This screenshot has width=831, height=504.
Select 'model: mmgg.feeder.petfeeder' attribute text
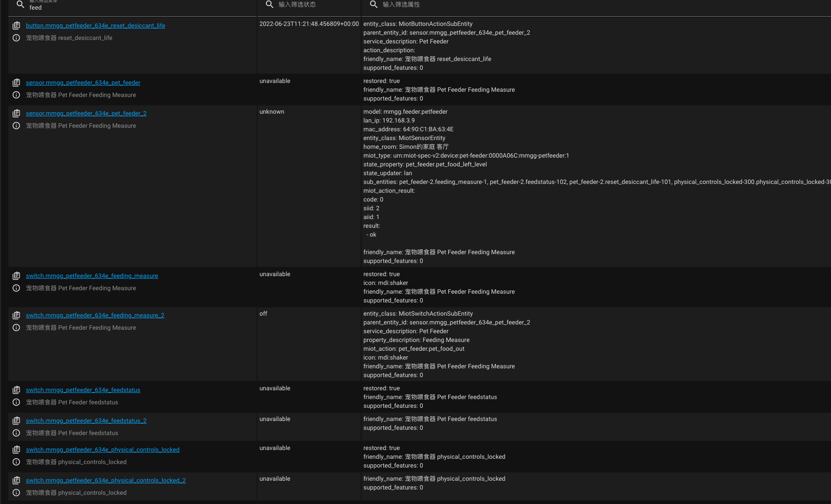(405, 112)
